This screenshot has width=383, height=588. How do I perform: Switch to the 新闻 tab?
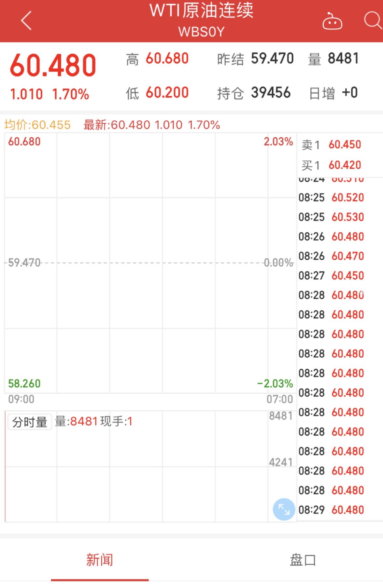100,560
